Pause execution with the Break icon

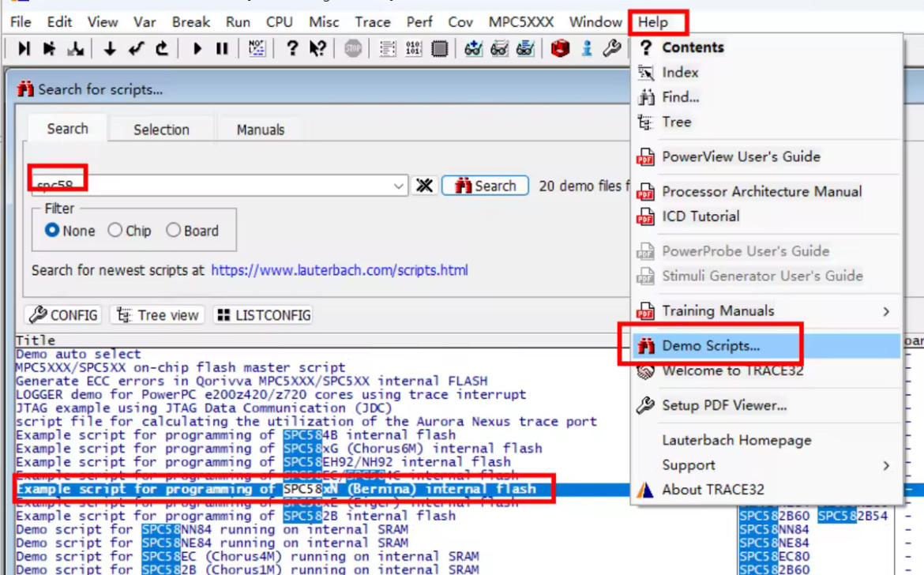[222, 49]
